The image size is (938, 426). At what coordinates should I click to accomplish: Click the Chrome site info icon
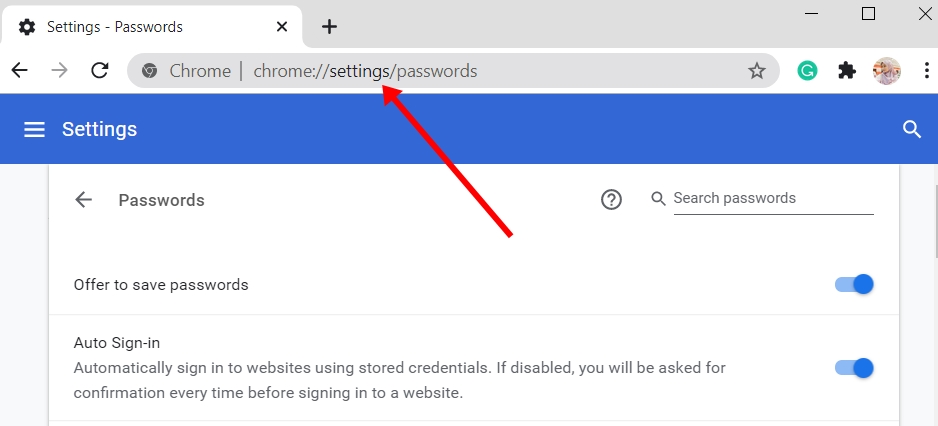pos(150,71)
